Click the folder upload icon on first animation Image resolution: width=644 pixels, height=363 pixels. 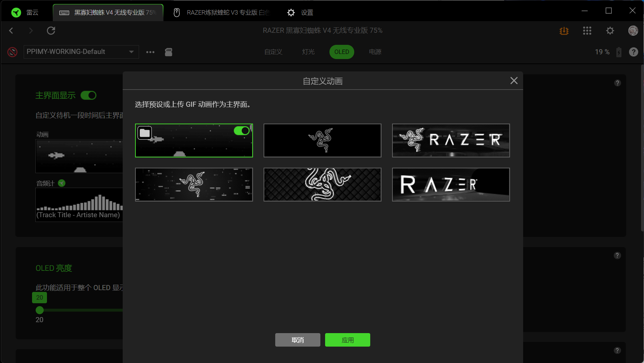145,133
